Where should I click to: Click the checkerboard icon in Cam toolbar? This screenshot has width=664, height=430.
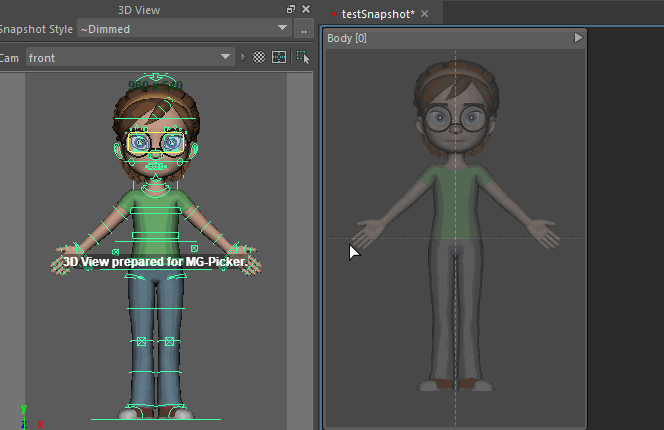point(260,58)
